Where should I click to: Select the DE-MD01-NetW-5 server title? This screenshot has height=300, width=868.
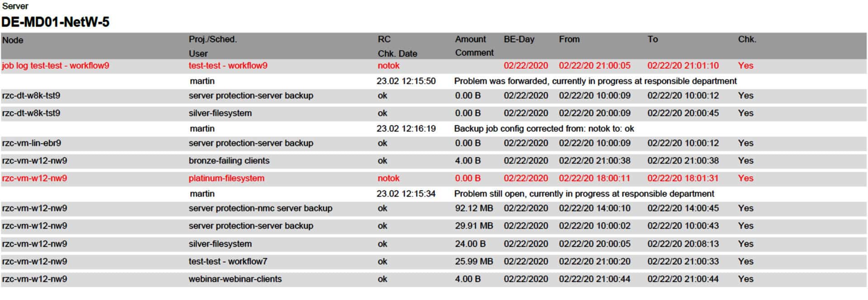coord(55,22)
